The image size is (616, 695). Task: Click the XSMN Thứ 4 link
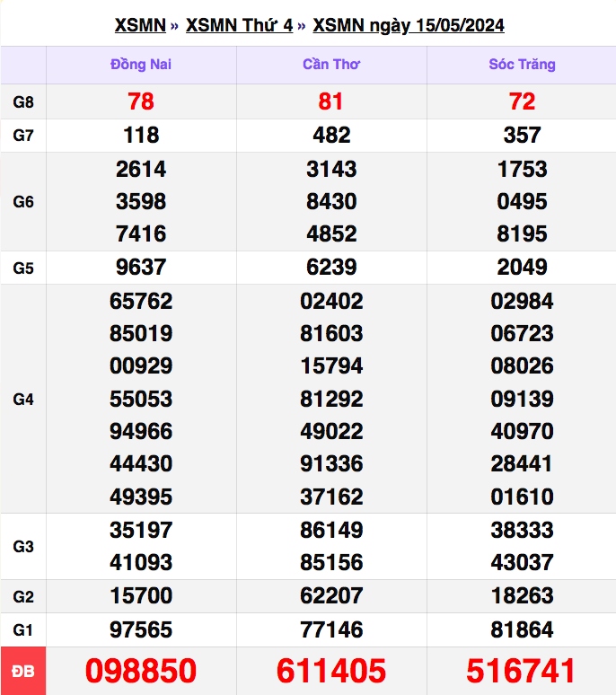click(x=239, y=25)
